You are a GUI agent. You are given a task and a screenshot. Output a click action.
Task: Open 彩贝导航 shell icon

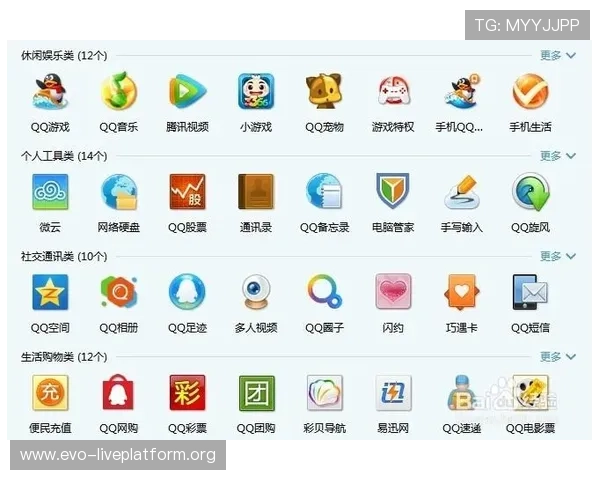(x=324, y=393)
